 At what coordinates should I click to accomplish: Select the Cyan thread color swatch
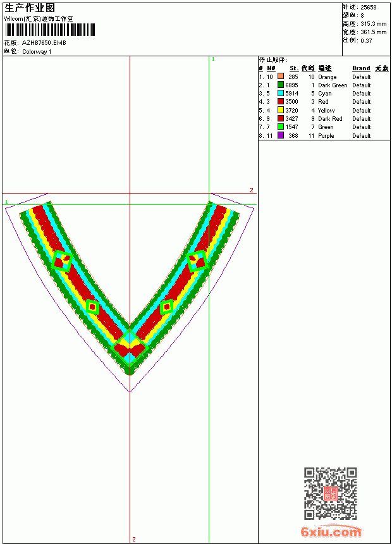[281, 93]
